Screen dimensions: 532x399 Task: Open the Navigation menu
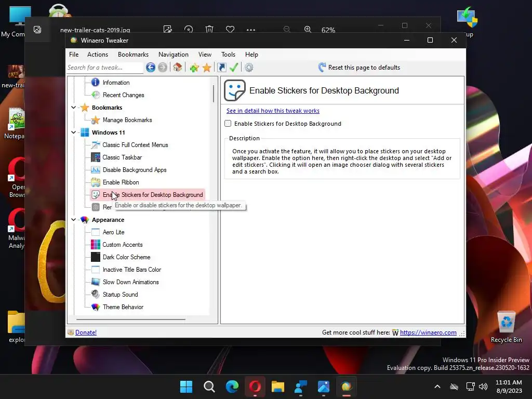pyautogui.click(x=174, y=54)
